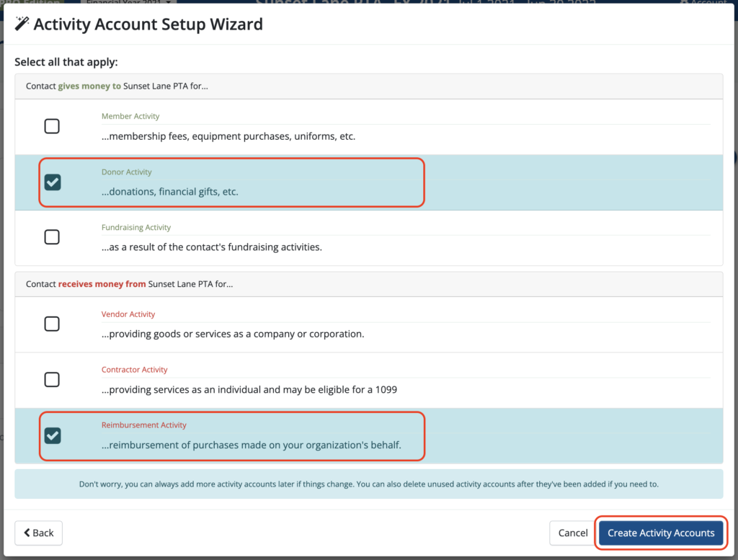Viewport: 738px width, 560px height.
Task: Uncheck the Donor Activity checkbox
Action: [52, 182]
